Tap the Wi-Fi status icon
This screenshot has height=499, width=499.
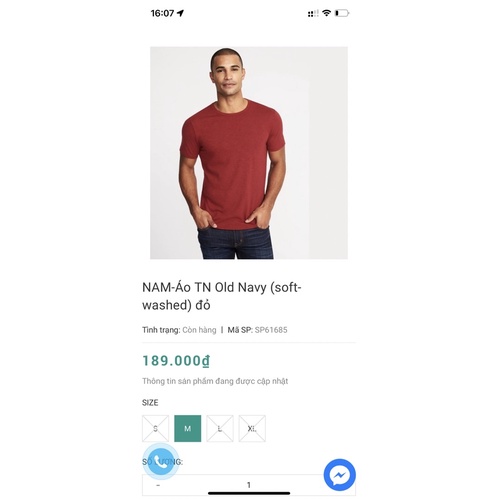[327, 13]
